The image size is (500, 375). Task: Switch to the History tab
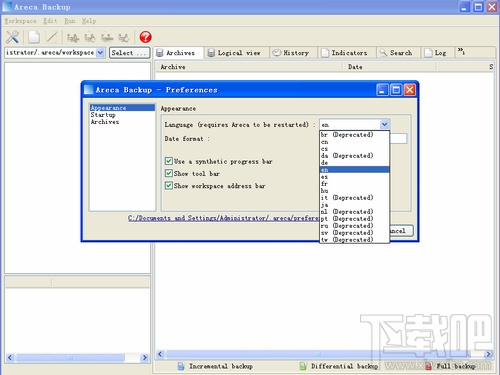[x=293, y=53]
